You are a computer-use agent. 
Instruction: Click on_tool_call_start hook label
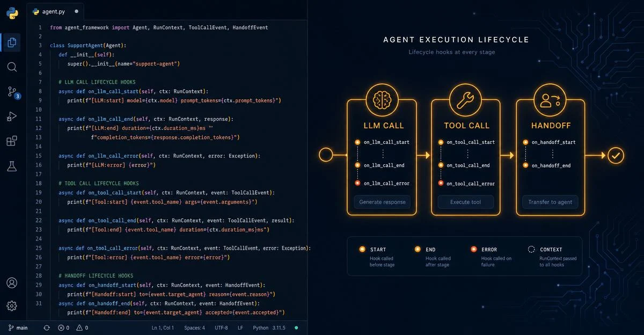point(471,142)
